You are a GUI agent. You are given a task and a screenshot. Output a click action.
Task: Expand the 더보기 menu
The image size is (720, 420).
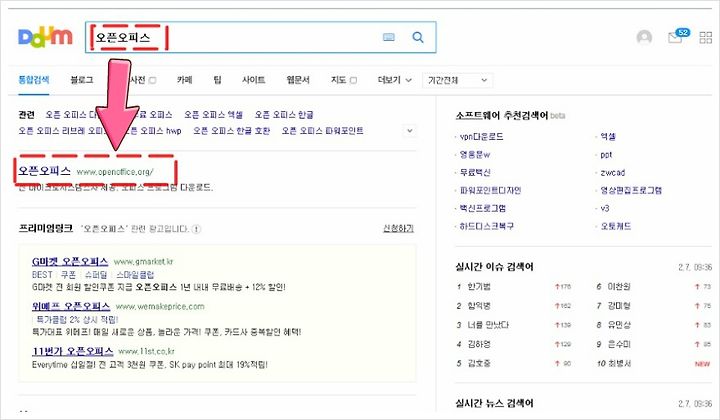tap(394, 80)
